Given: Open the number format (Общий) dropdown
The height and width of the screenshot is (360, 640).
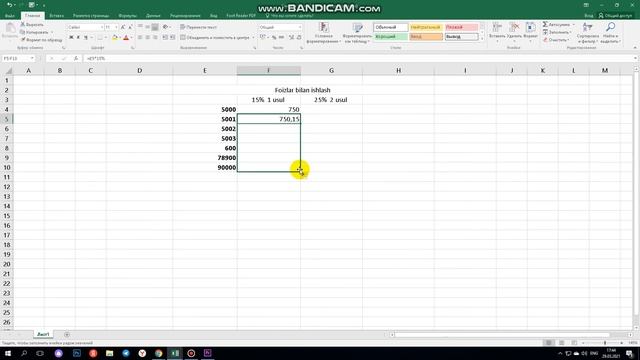Looking at the screenshot, I should [300, 27].
